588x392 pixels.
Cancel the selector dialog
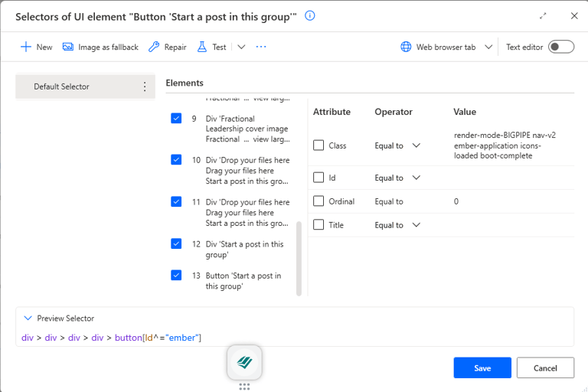tap(545, 367)
